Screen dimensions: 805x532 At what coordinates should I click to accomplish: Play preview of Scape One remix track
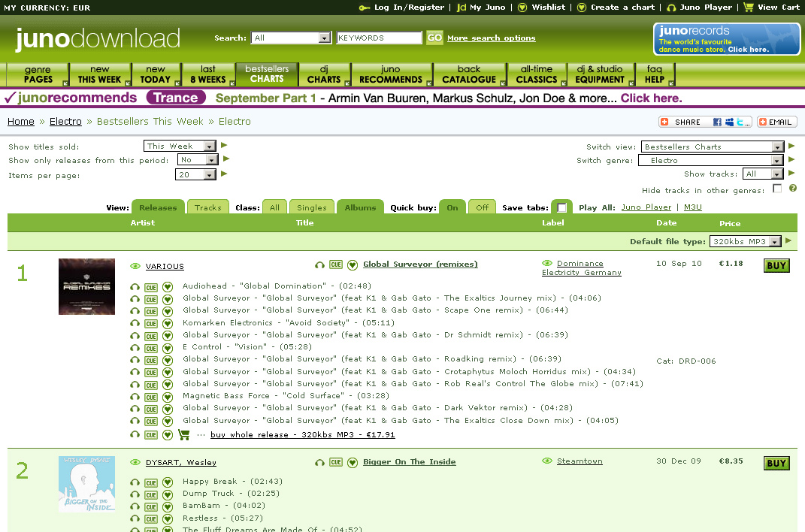[135, 311]
